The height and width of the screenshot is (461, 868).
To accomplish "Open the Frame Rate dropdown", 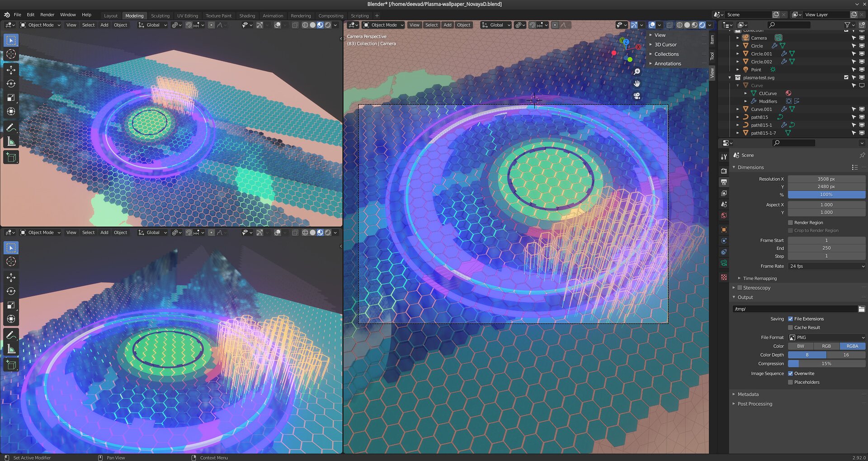I will tap(826, 266).
